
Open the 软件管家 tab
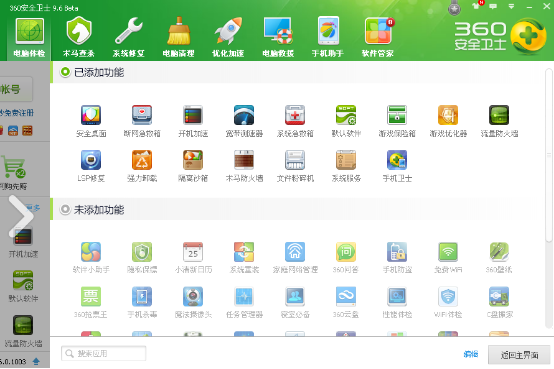coord(378,37)
